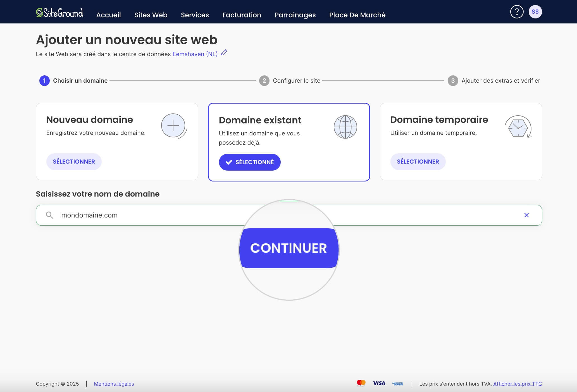Click the SiteGround logo

point(59,13)
